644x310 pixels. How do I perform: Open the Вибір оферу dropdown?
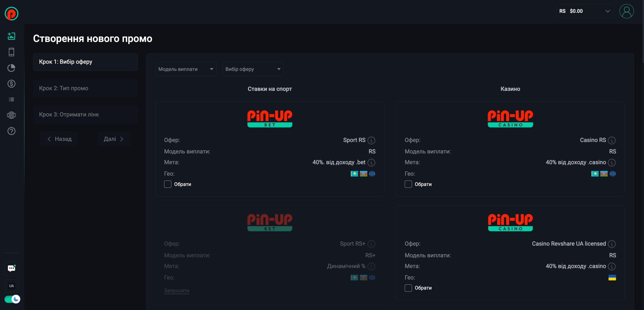click(x=253, y=69)
